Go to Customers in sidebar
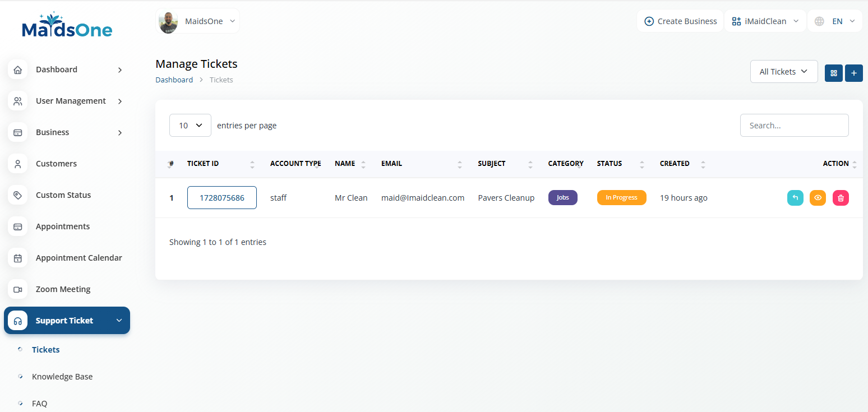This screenshot has height=412, width=868. click(x=56, y=164)
